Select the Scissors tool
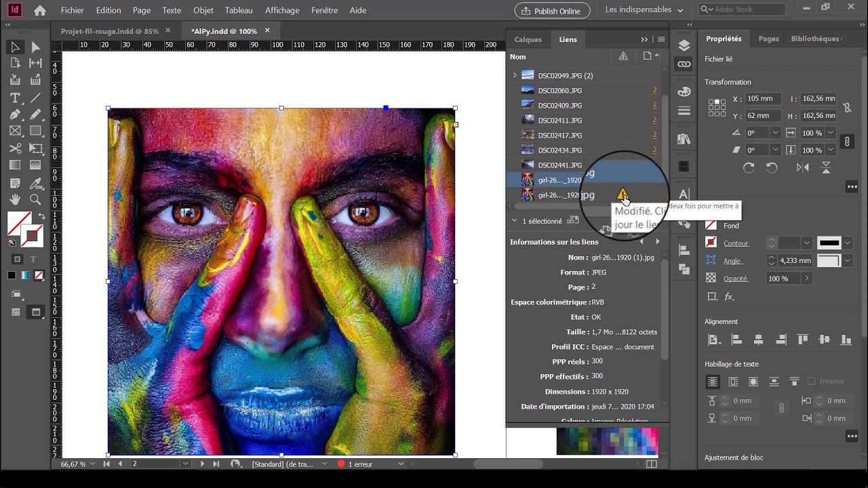This screenshot has width=868, height=488. coord(15,148)
